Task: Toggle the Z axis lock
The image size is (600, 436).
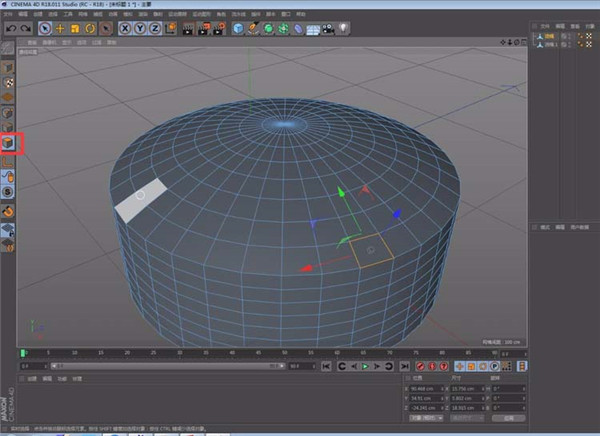Action: click(153, 29)
